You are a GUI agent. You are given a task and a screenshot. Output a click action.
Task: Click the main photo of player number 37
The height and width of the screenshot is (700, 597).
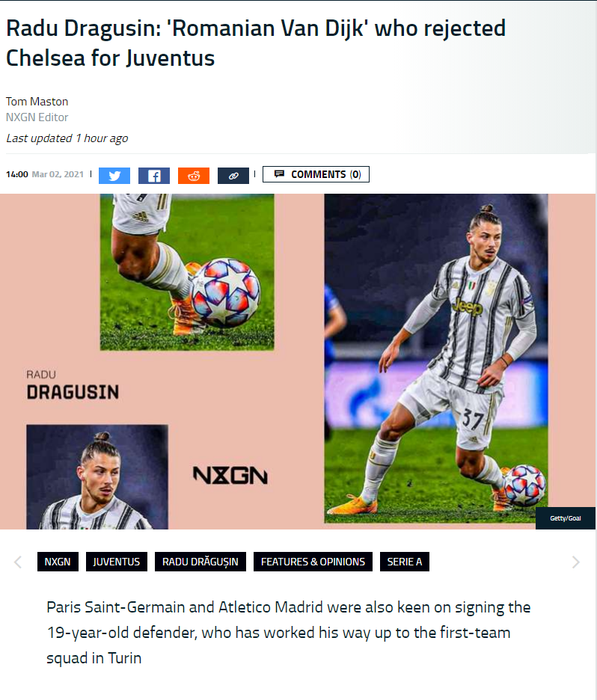point(436,358)
